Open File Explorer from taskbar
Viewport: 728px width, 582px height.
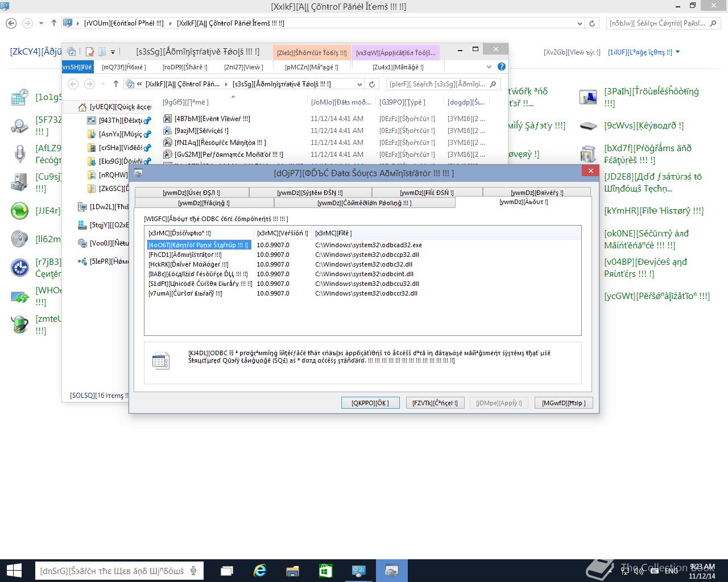click(292, 571)
